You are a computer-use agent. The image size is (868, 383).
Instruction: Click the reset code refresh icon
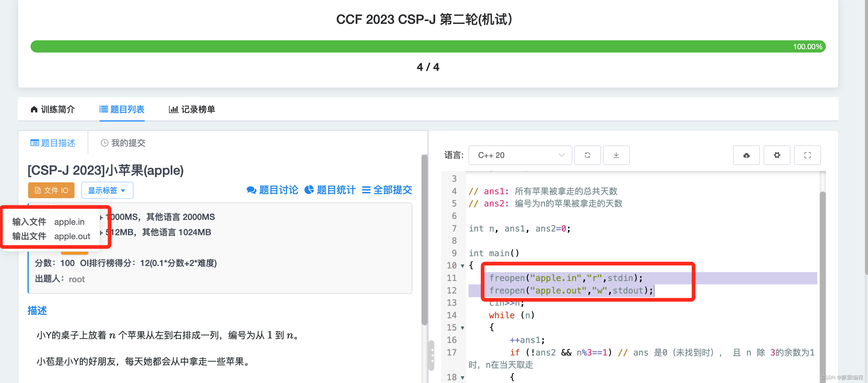[x=587, y=155]
